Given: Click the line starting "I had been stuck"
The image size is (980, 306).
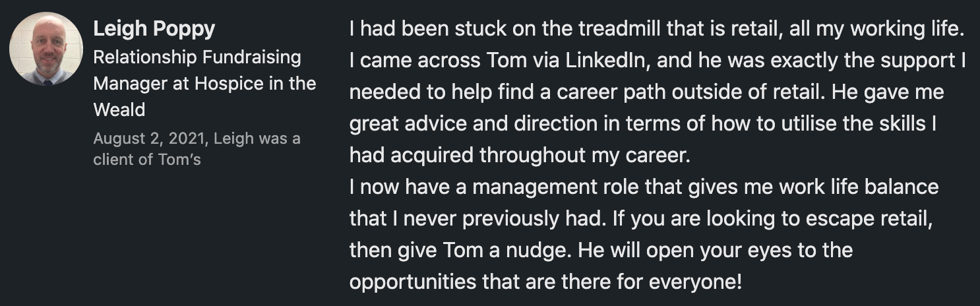Looking at the screenshot, I should (x=657, y=29).
